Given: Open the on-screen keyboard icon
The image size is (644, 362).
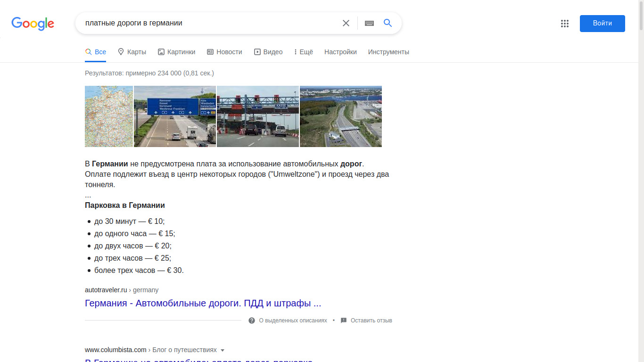Looking at the screenshot, I should (x=369, y=23).
